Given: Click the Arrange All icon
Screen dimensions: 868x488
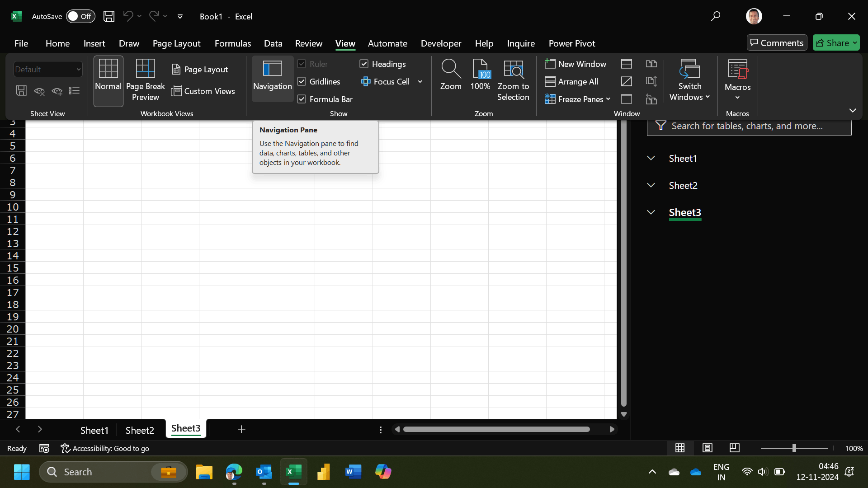Looking at the screenshot, I should pyautogui.click(x=550, y=81).
